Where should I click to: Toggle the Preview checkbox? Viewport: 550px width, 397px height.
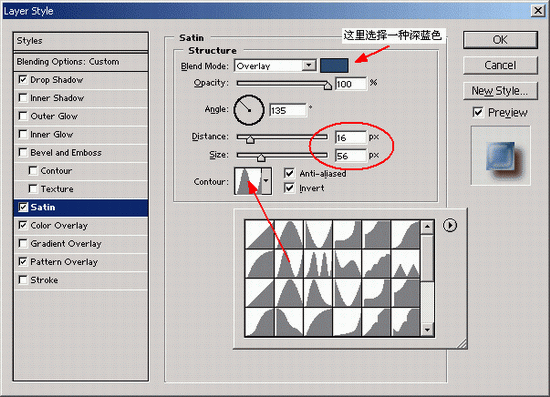(x=478, y=112)
